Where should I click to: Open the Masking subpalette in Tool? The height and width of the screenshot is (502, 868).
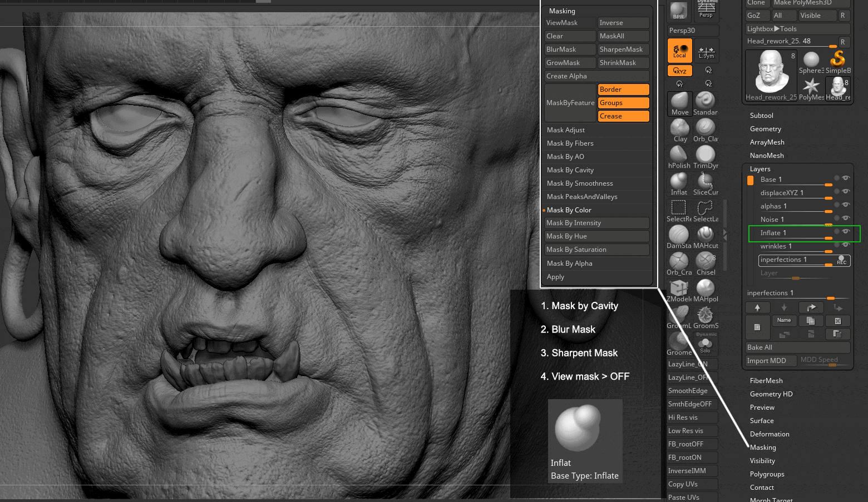[763, 448]
